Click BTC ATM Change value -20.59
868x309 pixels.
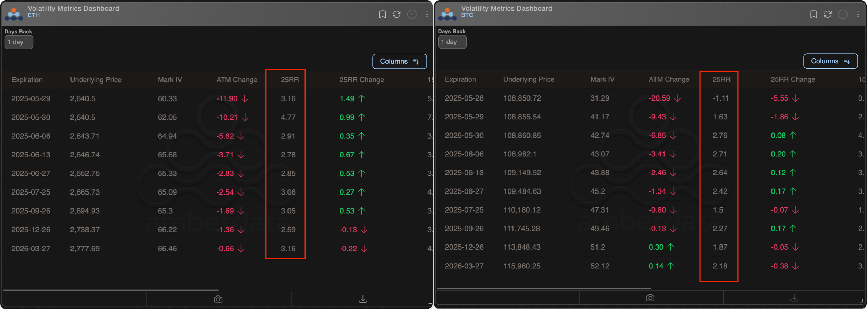659,98
